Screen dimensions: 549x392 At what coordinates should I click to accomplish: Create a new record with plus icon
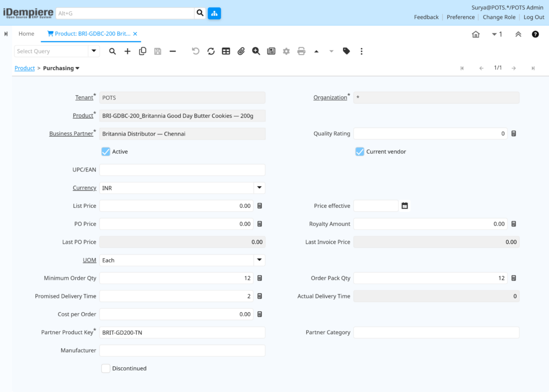(128, 51)
